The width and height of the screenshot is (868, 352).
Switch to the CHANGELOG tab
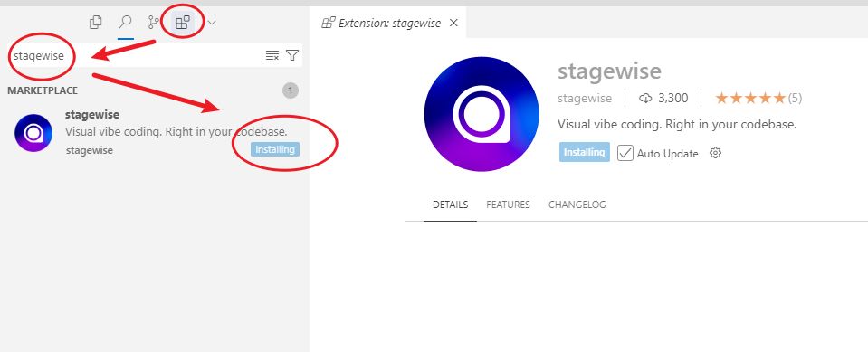pos(577,205)
